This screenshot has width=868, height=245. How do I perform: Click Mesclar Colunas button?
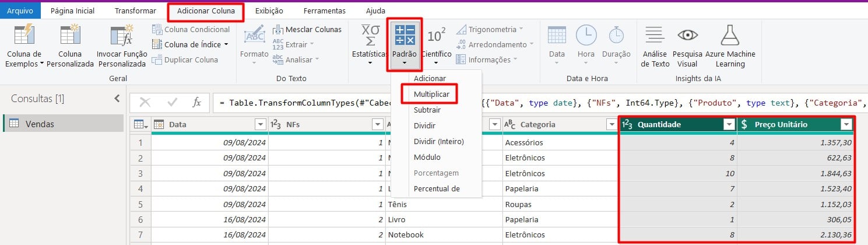click(x=307, y=29)
